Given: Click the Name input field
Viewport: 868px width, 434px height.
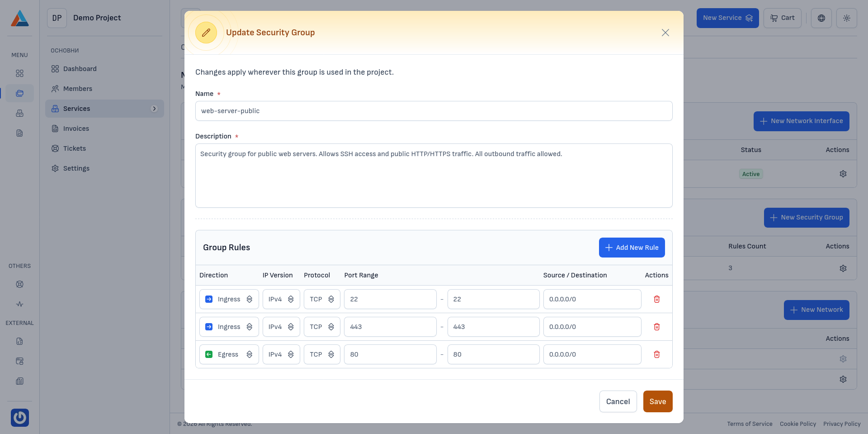Looking at the screenshot, I should pos(434,111).
